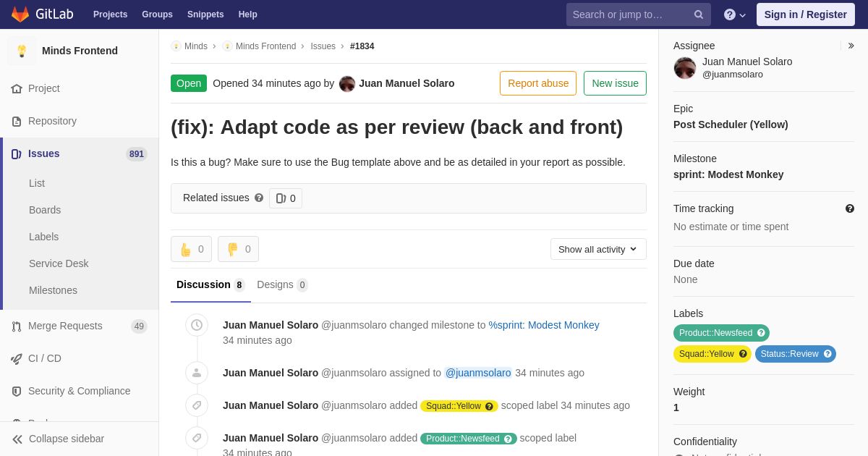Open the Help question mark menu
868x456 pixels.
click(735, 14)
